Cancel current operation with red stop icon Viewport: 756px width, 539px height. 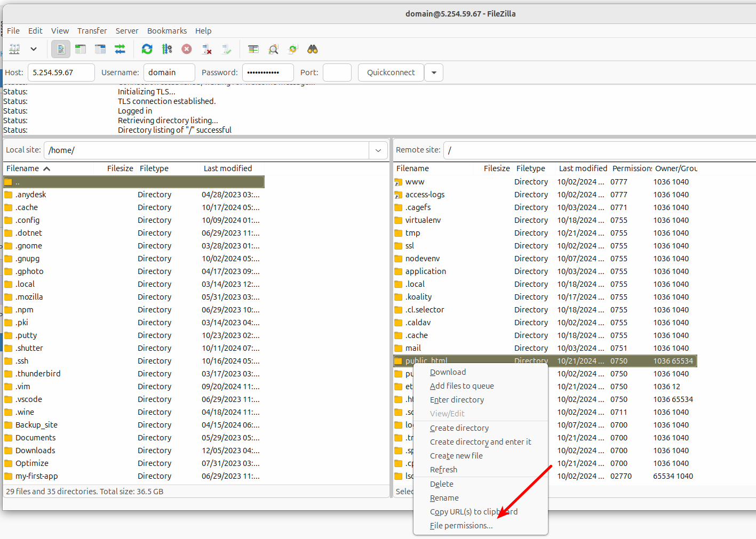pyautogui.click(x=187, y=49)
